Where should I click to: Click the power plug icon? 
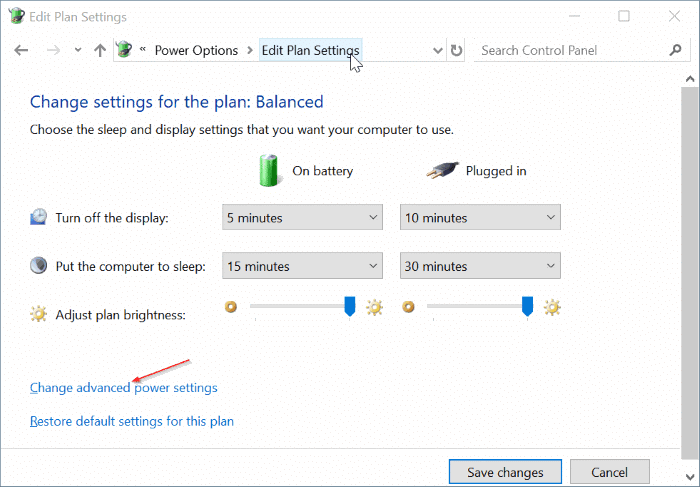[442, 170]
